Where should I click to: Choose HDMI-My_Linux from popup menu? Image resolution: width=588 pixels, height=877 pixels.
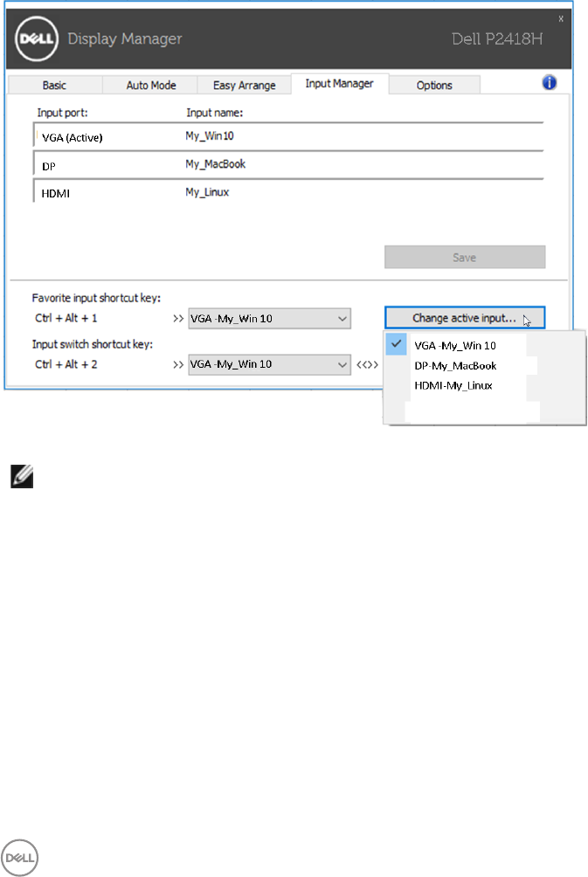pyautogui.click(x=453, y=385)
